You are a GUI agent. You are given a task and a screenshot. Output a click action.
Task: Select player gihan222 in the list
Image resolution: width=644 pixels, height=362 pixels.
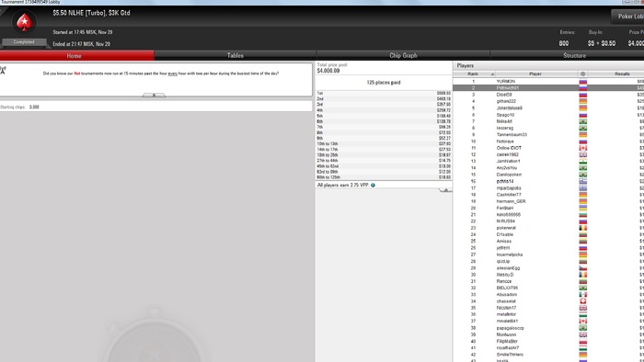pyautogui.click(x=506, y=101)
